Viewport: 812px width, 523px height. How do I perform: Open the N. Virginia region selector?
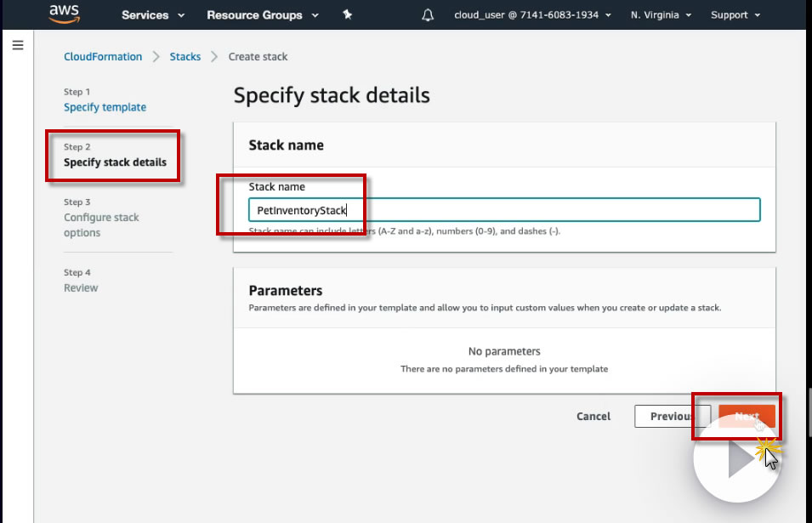click(x=661, y=15)
